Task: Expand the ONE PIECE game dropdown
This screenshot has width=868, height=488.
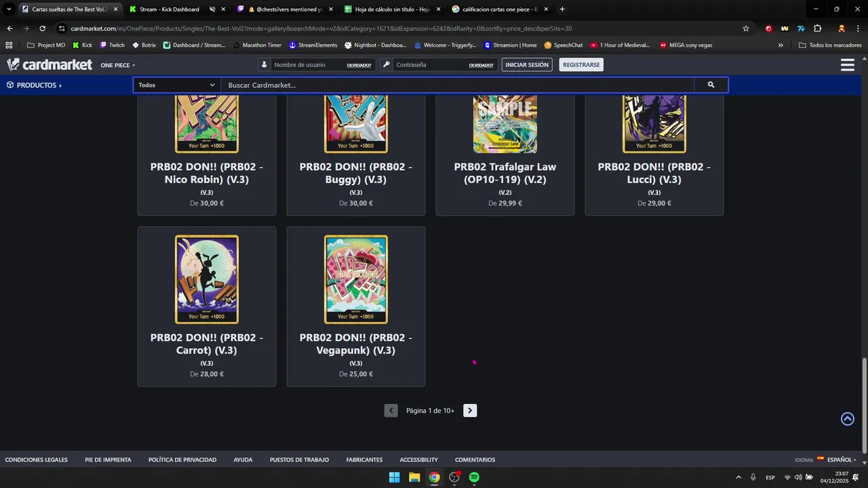Action: (118, 65)
